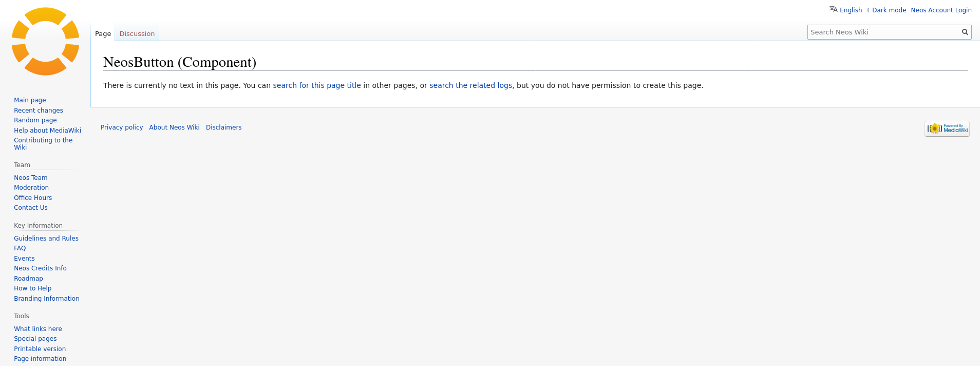
Task: Click the Neos orange ring logo
Action: pos(45,42)
